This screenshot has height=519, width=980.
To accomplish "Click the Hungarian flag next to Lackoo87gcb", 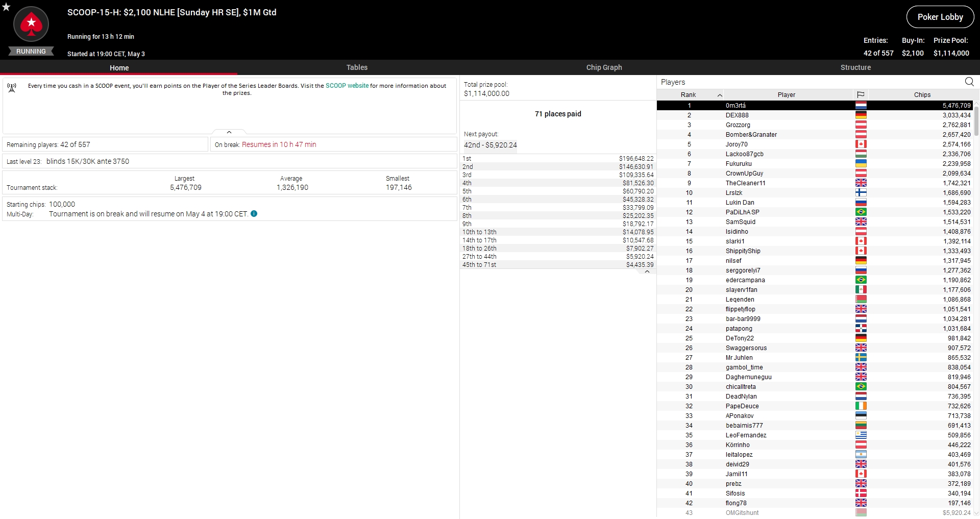I will 861,154.
